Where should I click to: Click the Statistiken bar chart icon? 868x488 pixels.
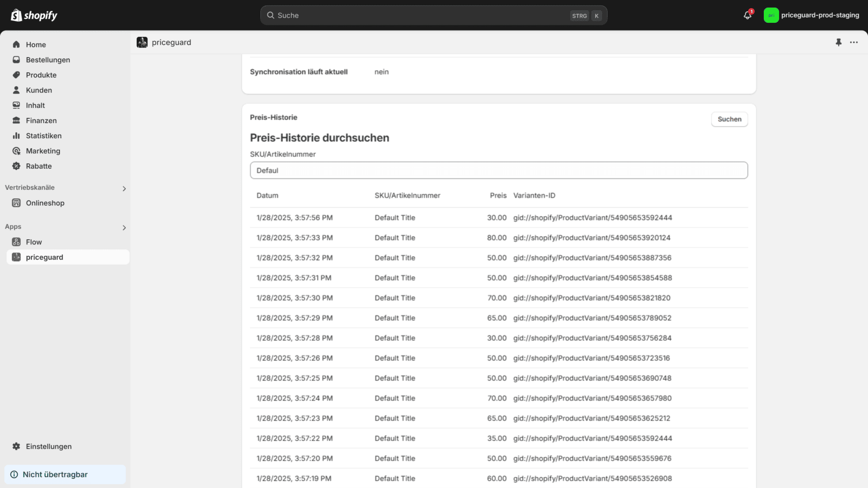tap(16, 136)
